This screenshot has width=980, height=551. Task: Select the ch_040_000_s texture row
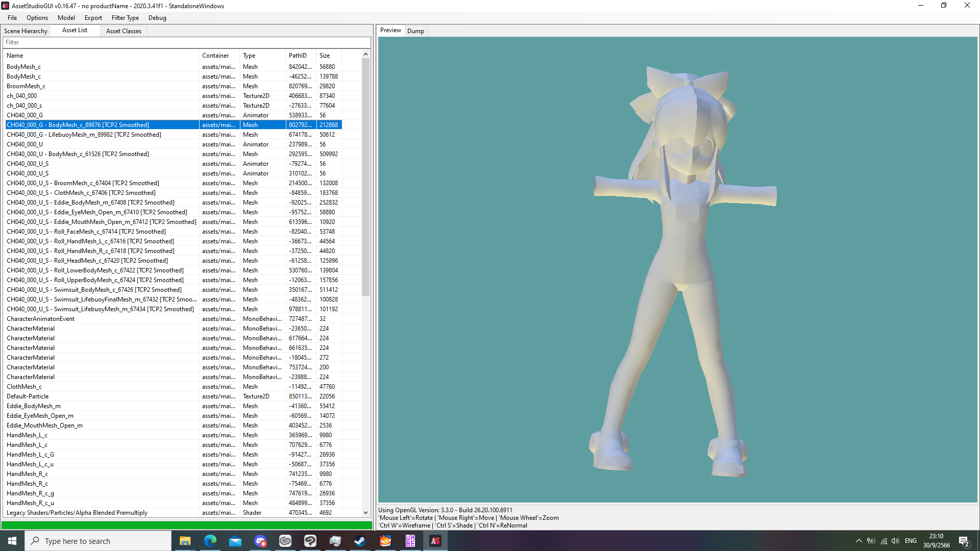[174, 106]
